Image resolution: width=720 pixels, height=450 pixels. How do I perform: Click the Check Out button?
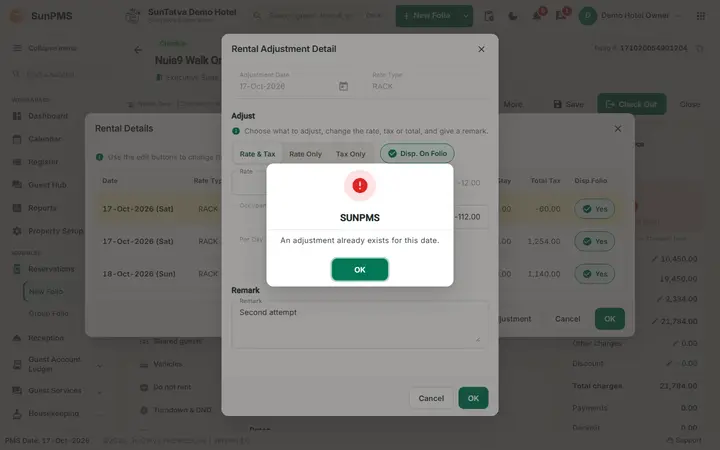pos(631,104)
